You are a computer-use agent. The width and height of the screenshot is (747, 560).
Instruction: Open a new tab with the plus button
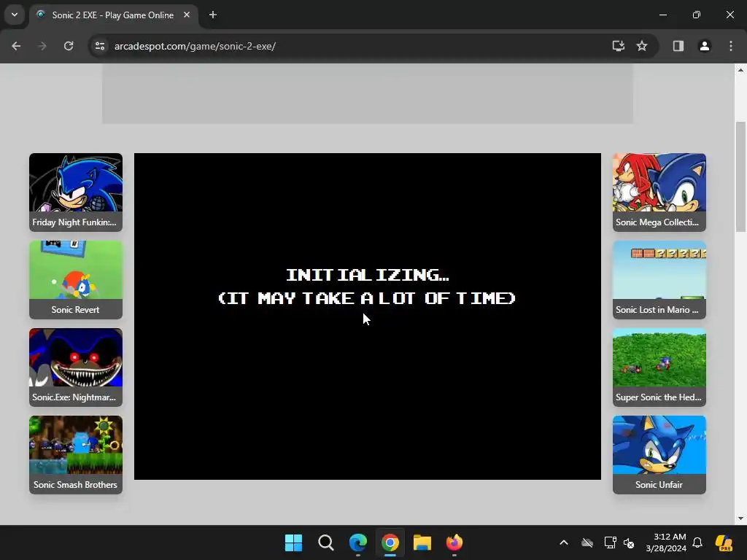coord(213,15)
